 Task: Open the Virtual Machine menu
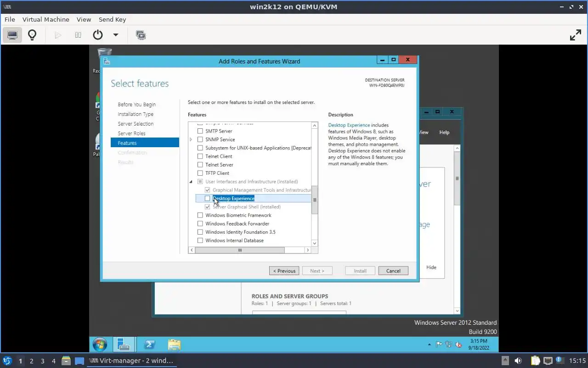(x=46, y=19)
